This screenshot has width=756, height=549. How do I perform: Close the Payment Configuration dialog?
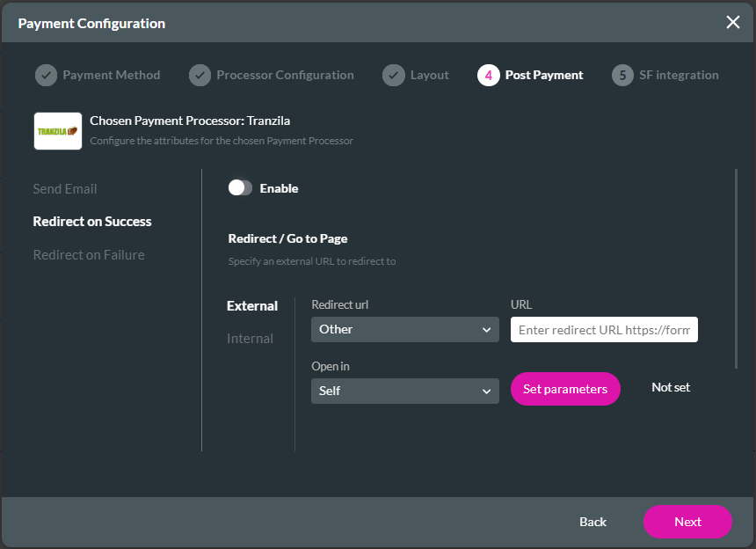(x=733, y=23)
